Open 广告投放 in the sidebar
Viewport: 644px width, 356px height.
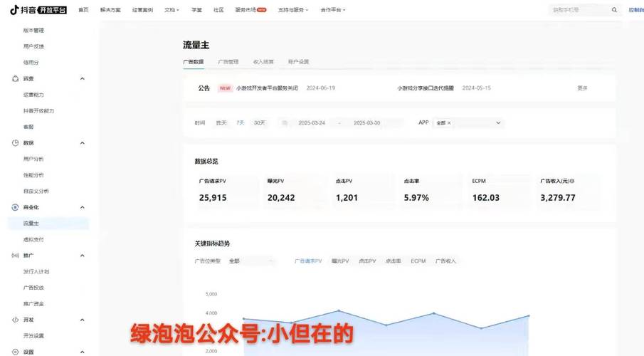33,288
